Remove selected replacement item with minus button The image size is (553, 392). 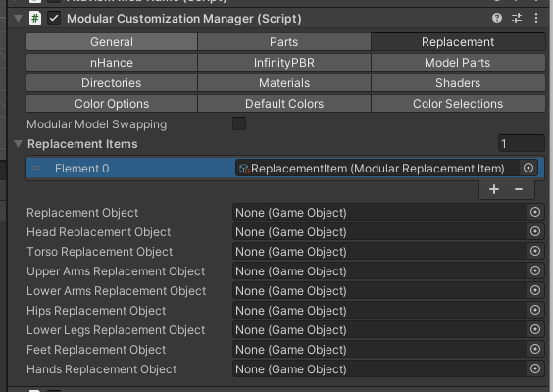[x=519, y=189]
